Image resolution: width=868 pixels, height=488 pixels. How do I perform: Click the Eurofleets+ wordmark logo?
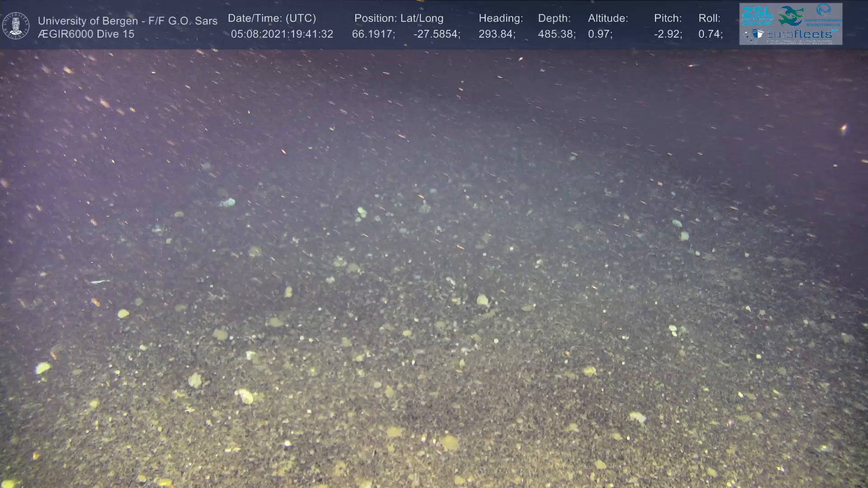[x=799, y=34]
